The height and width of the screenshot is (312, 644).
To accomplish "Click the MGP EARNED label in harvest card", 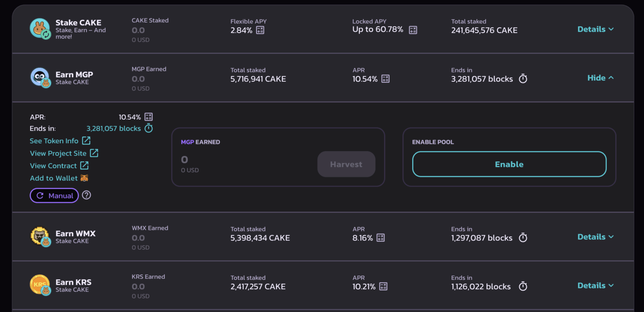I will tap(200, 142).
